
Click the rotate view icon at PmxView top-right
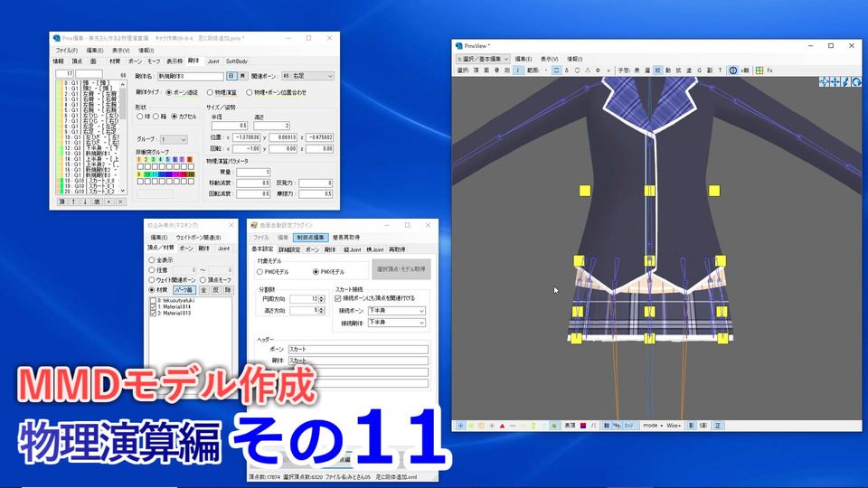click(x=856, y=82)
